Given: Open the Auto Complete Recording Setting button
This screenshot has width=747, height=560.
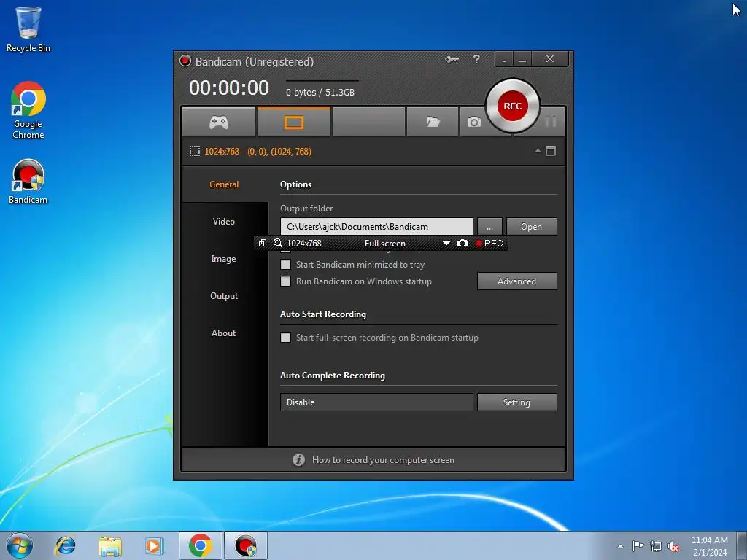Looking at the screenshot, I should [x=517, y=402].
